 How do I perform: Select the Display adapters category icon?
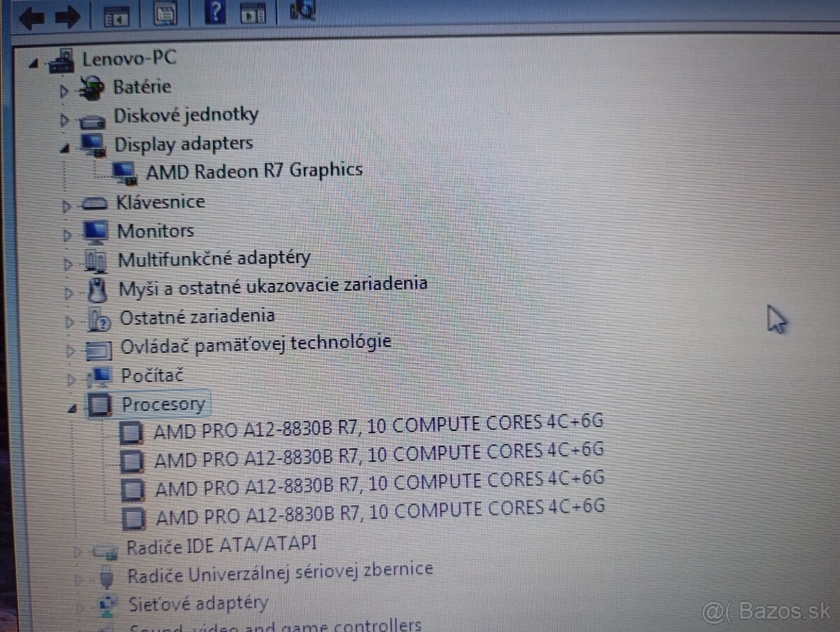point(94,146)
